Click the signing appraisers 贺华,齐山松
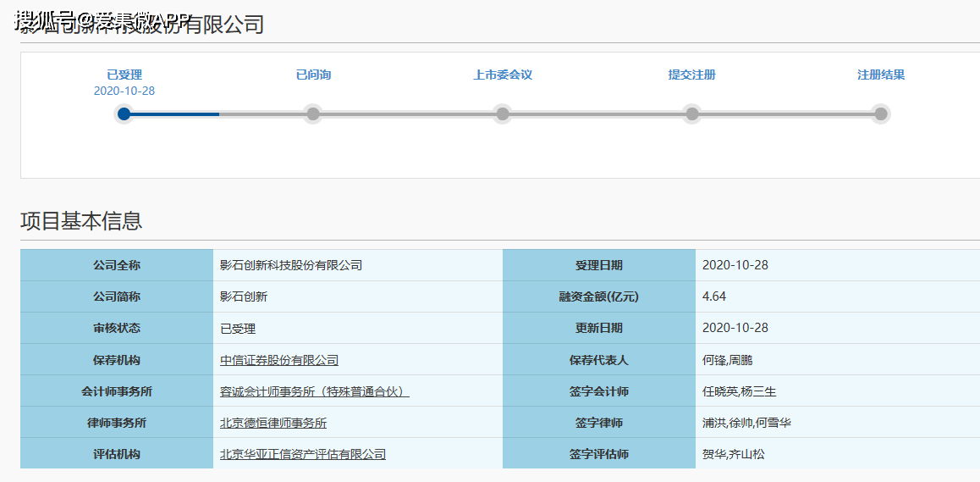This screenshot has height=482, width=980. click(x=733, y=454)
